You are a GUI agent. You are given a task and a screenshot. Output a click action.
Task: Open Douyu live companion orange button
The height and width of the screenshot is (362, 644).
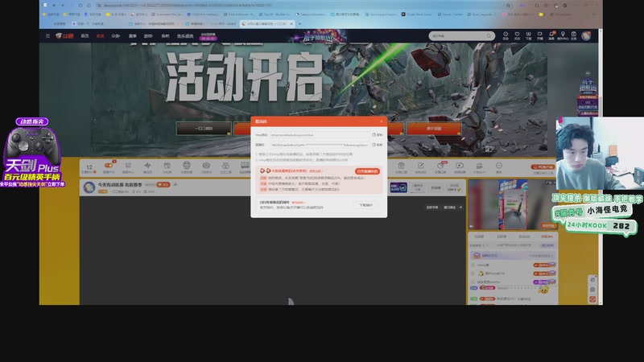367,171
